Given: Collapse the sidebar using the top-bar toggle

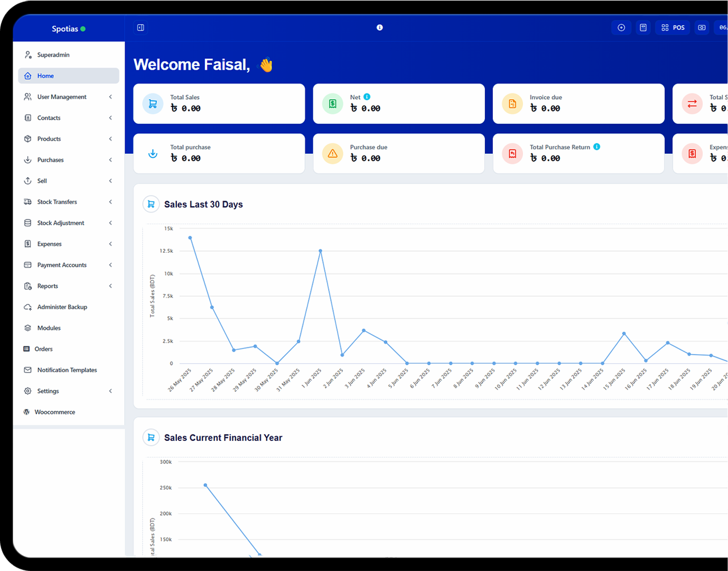Looking at the screenshot, I should pyautogui.click(x=141, y=27).
